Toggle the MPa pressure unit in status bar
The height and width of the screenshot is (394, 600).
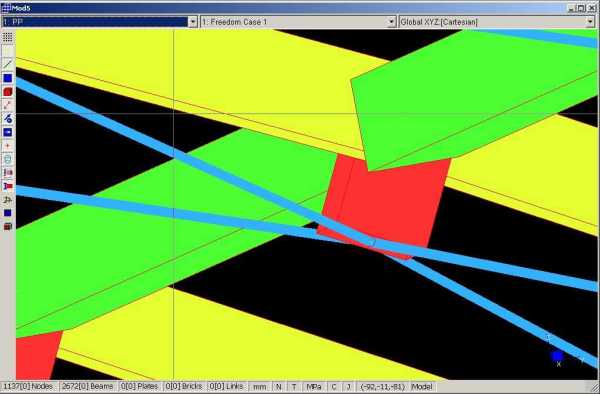click(314, 387)
